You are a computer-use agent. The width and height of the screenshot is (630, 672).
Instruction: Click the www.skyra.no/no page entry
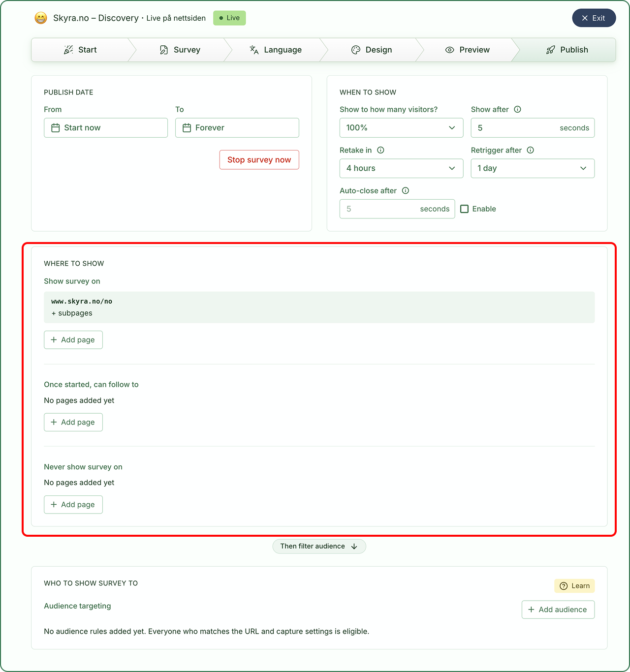click(x=319, y=307)
